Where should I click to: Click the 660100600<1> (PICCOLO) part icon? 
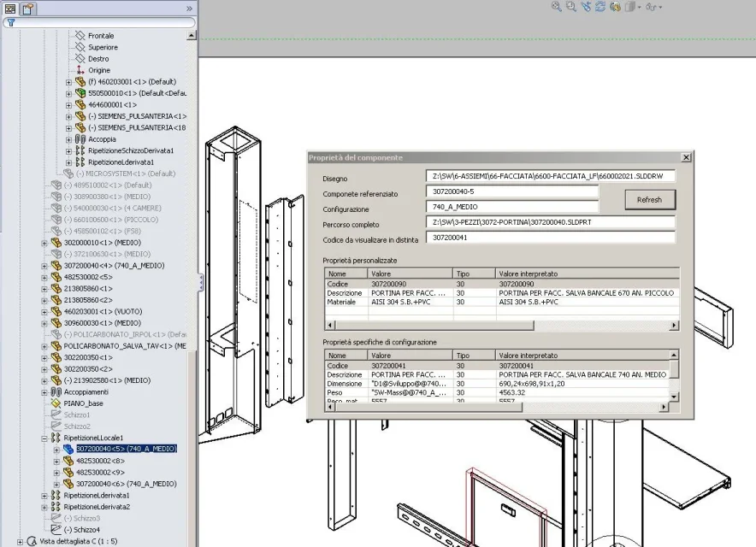tap(56, 220)
